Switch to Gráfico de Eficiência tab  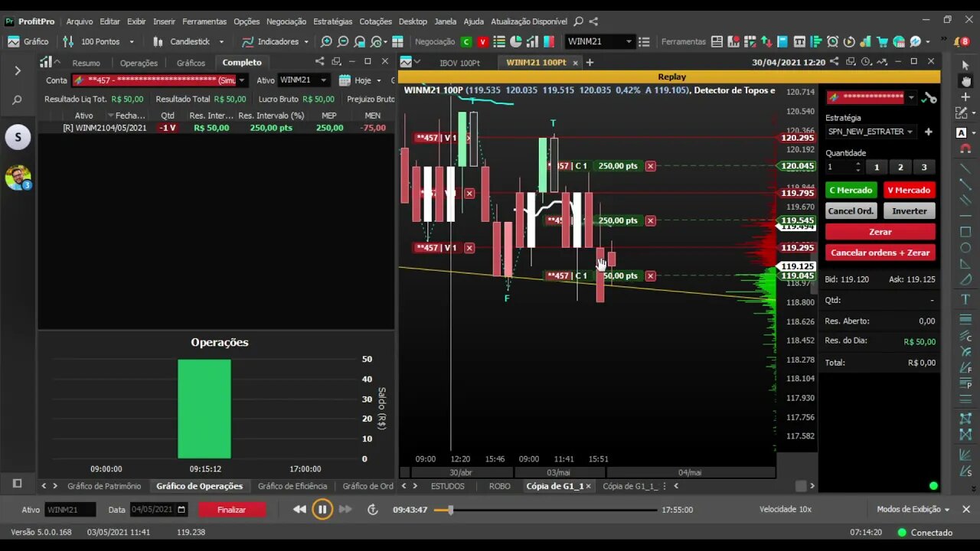click(x=292, y=486)
